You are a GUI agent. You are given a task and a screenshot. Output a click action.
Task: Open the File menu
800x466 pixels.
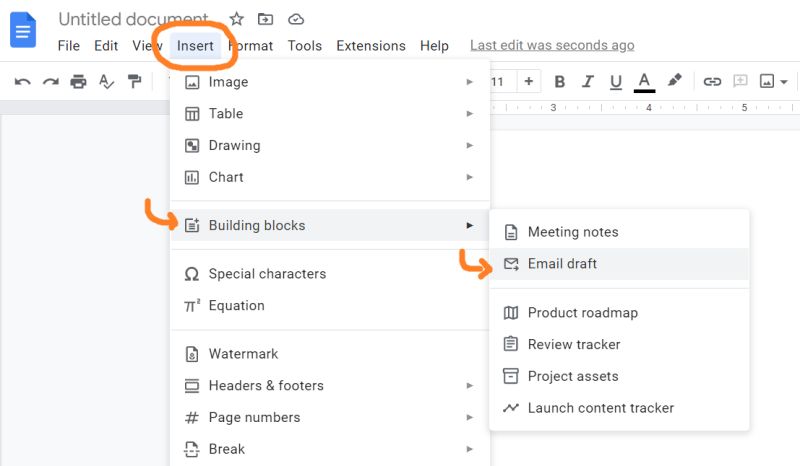point(69,46)
